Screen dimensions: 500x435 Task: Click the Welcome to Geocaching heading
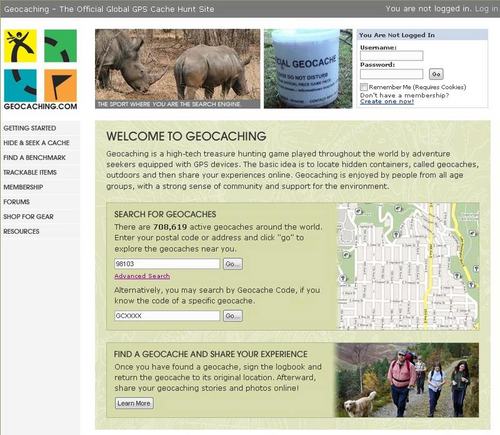(186, 136)
